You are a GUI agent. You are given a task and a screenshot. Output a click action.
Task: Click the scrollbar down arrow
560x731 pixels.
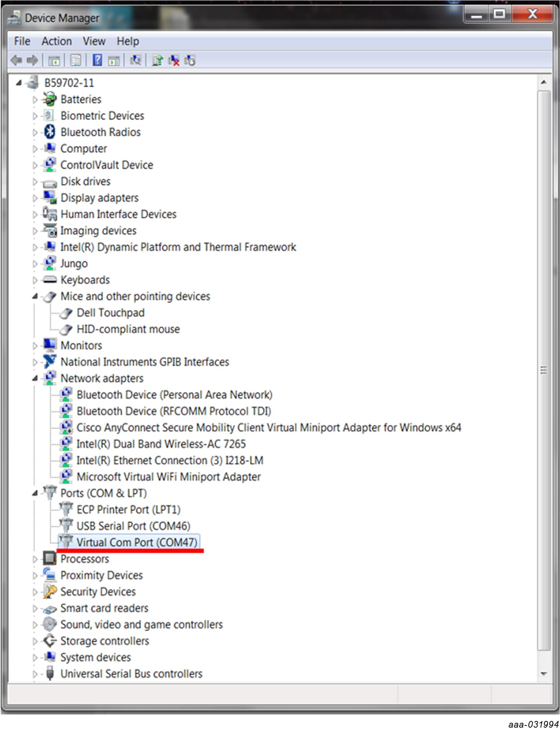coord(544,674)
